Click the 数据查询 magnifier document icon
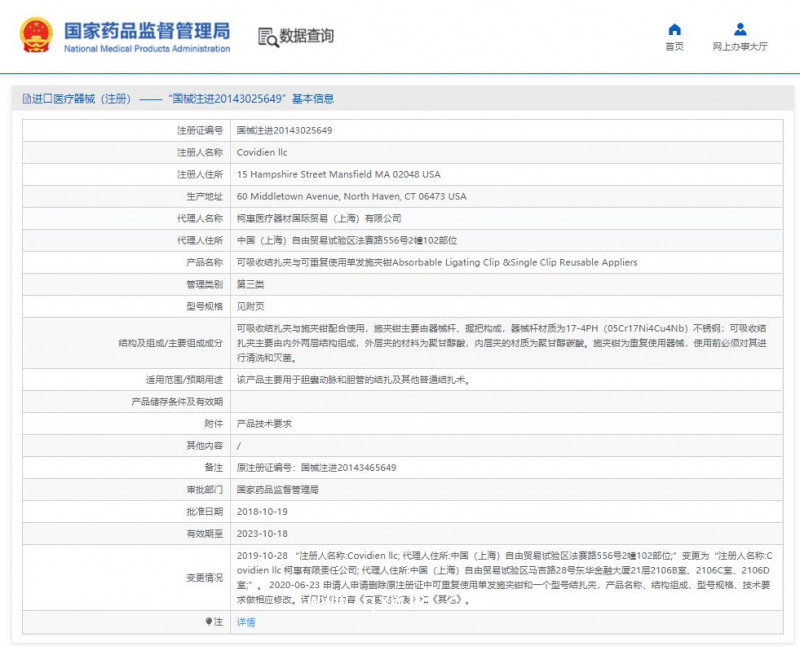 (268, 36)
